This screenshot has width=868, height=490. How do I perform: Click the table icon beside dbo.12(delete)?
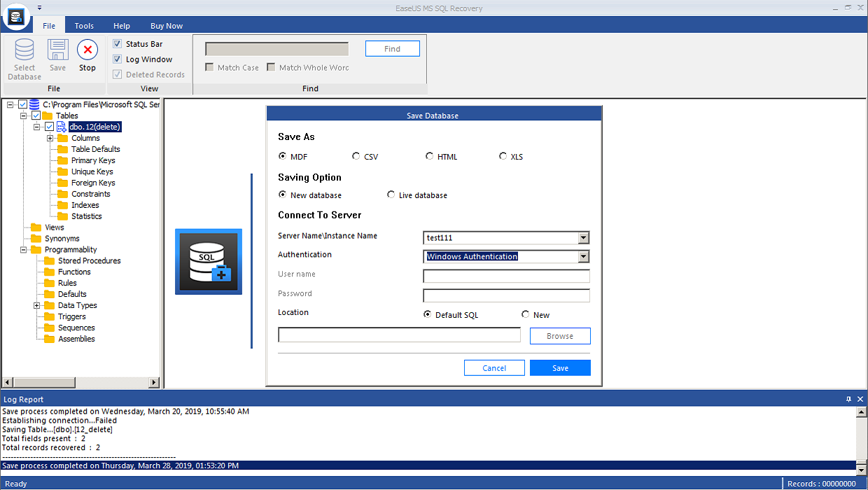(61, 127)
